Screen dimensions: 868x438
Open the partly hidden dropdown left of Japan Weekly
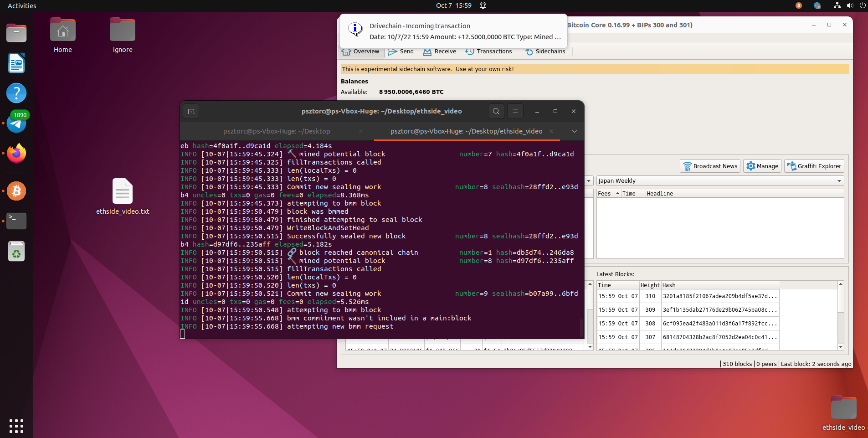(x=589, y=181)
